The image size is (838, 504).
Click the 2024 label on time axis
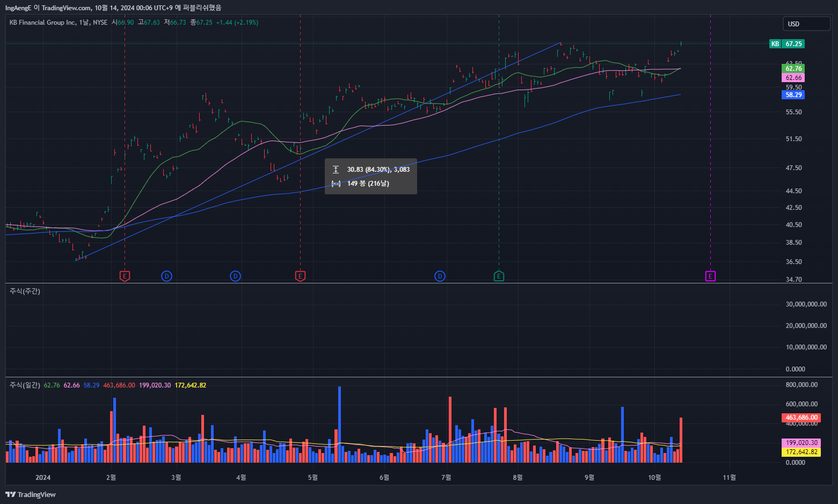click(x=43, y=478)
